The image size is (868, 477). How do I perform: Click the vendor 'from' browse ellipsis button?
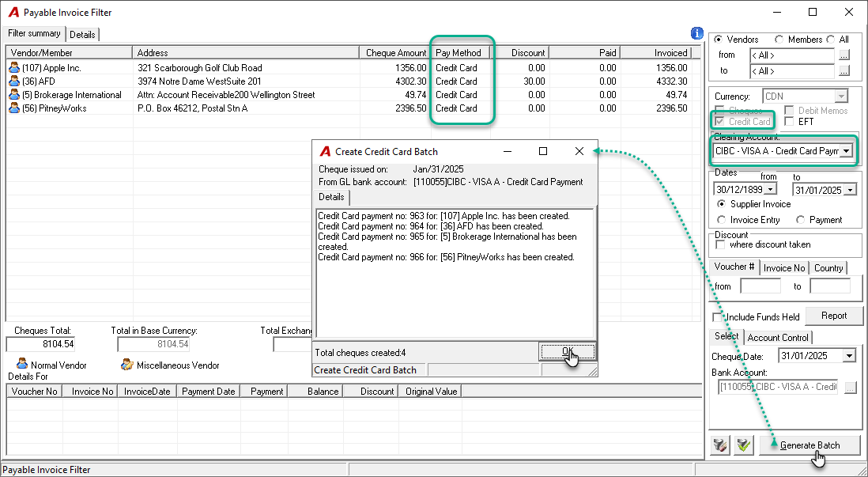843,55
